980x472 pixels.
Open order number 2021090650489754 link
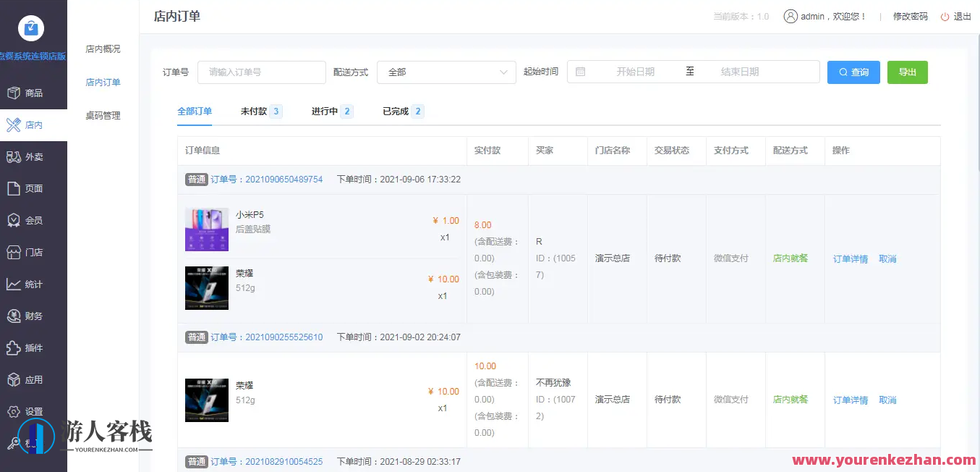[267, 179]
